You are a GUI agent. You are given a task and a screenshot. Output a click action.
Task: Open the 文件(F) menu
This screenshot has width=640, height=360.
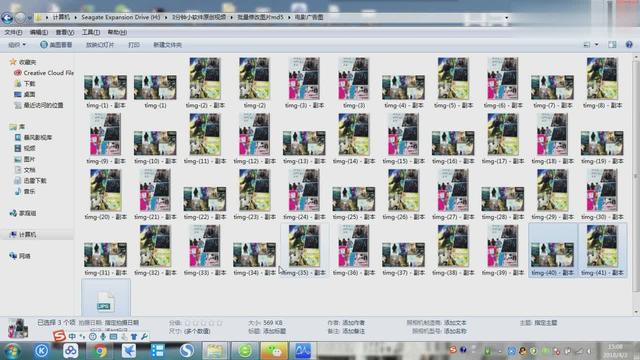(x=13, y=32)
